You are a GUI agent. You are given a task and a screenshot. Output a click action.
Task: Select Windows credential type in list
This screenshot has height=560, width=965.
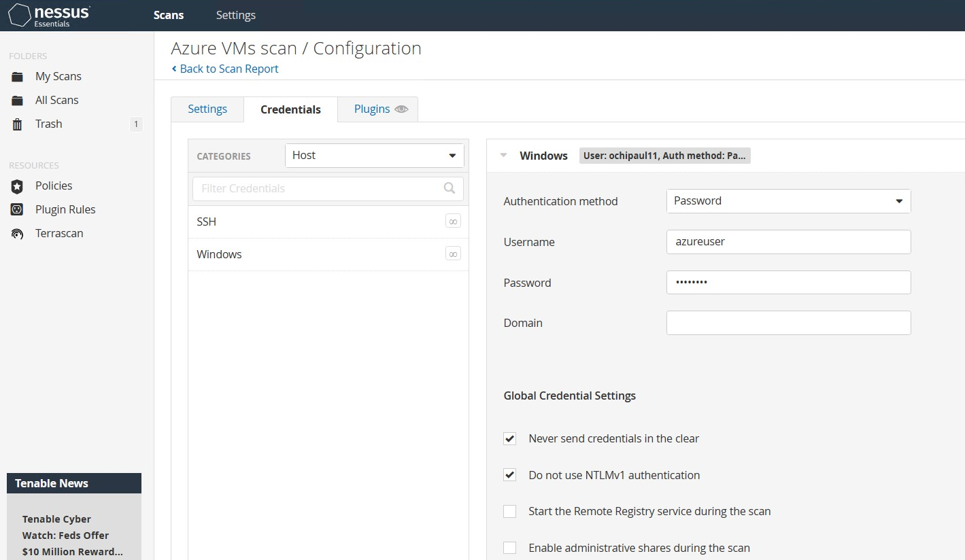coord(328,254)
